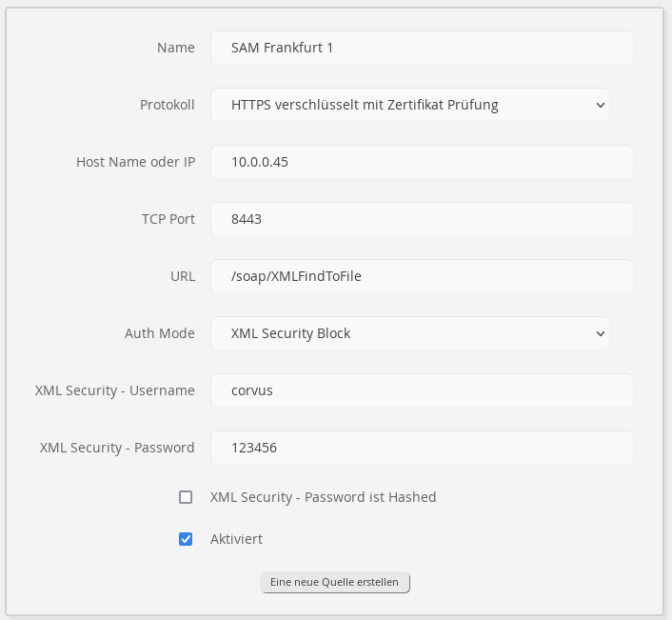Image resolution: width=672 pixels, height=620 pixels.
Task: Expand the Auth Mode dropdown
Action: (409, 333)
